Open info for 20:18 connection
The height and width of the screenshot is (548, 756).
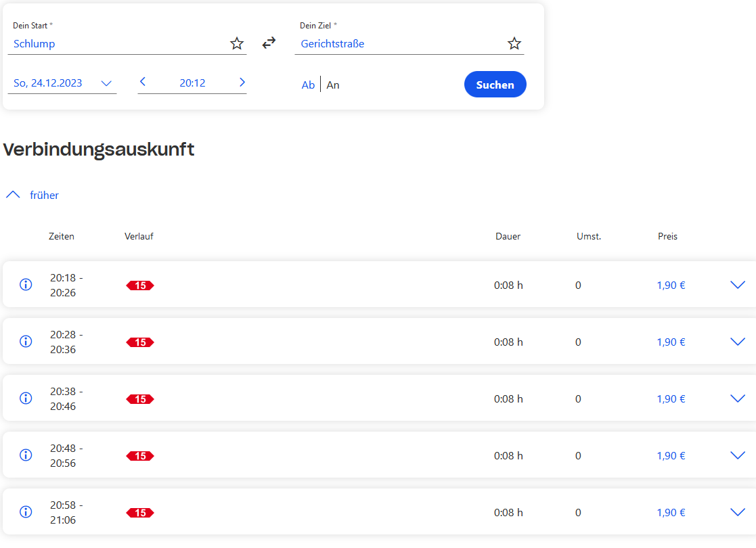click(x=26, y=284)
